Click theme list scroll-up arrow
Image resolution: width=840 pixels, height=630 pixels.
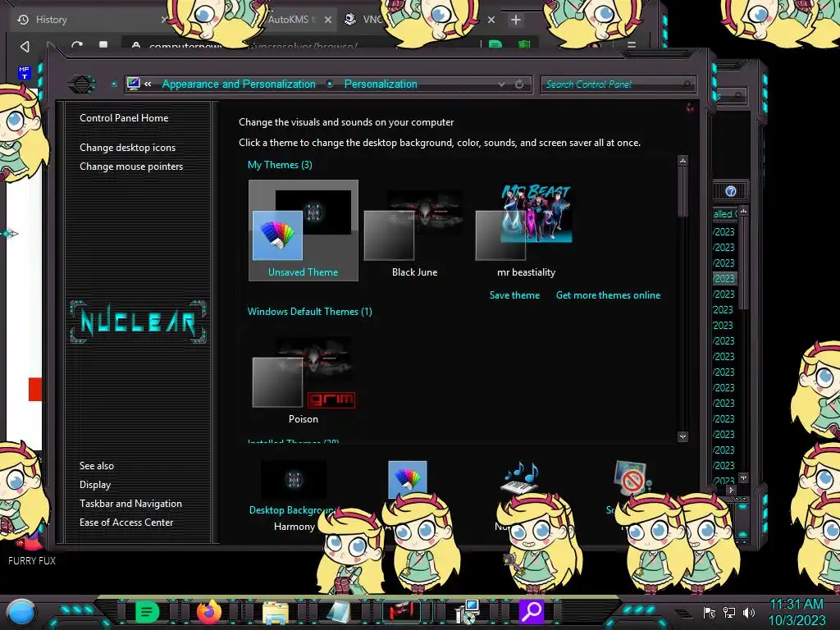coord(682,160)
